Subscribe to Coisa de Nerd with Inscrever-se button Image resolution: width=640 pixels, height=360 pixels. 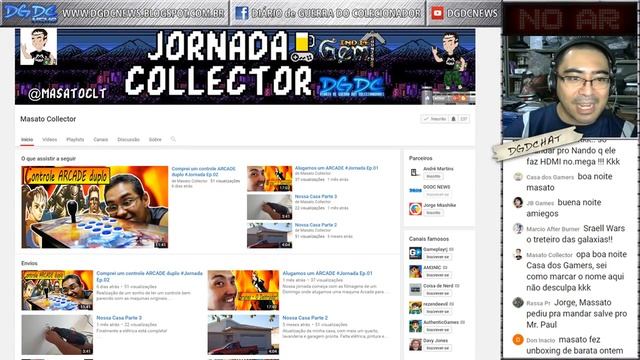coord(437,293)
